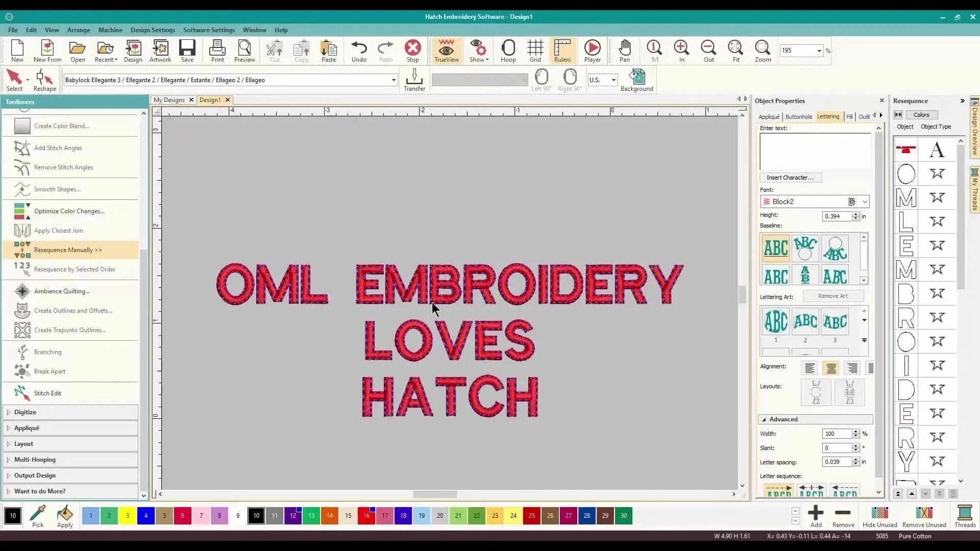The height and width of the screenshot is (551, 980).
Task: Select the Reshape tool
Action: pyautogui.click(x=44, y=80)
